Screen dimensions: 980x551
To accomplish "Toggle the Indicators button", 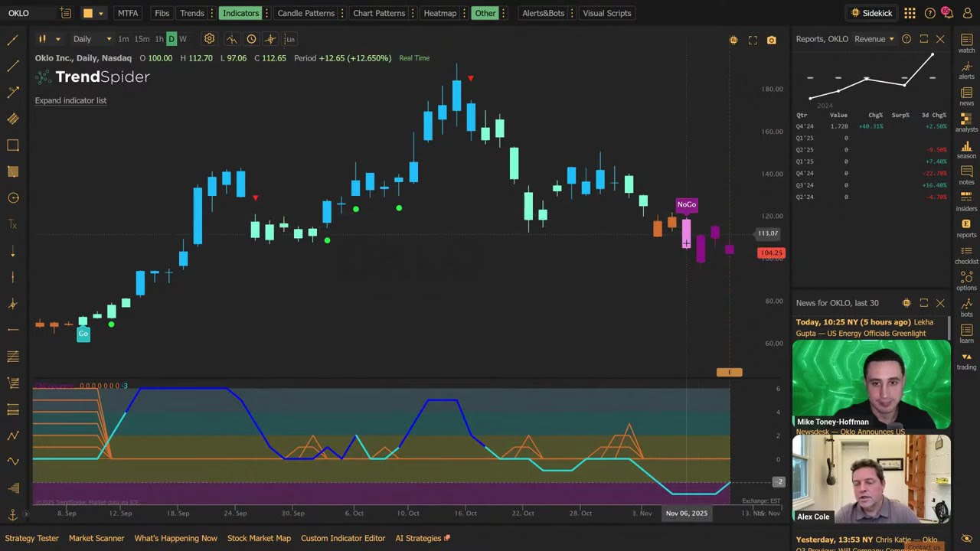I will coord(240,13).
